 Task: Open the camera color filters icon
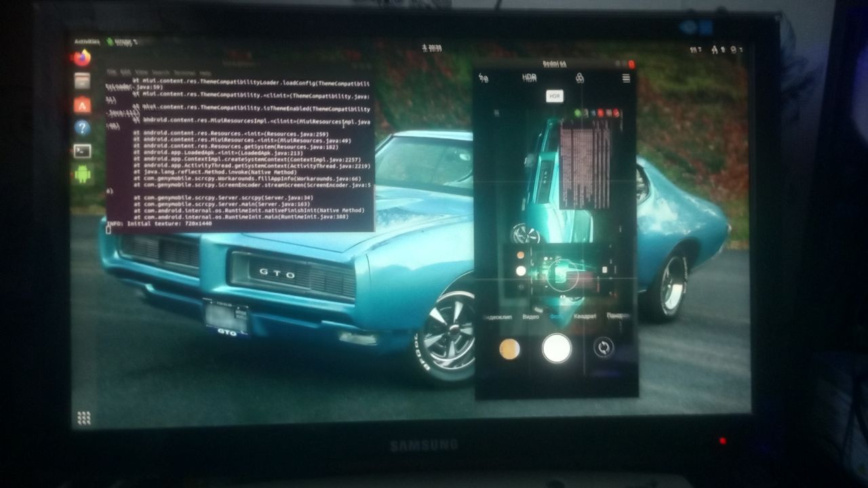(x=580, y=79)
